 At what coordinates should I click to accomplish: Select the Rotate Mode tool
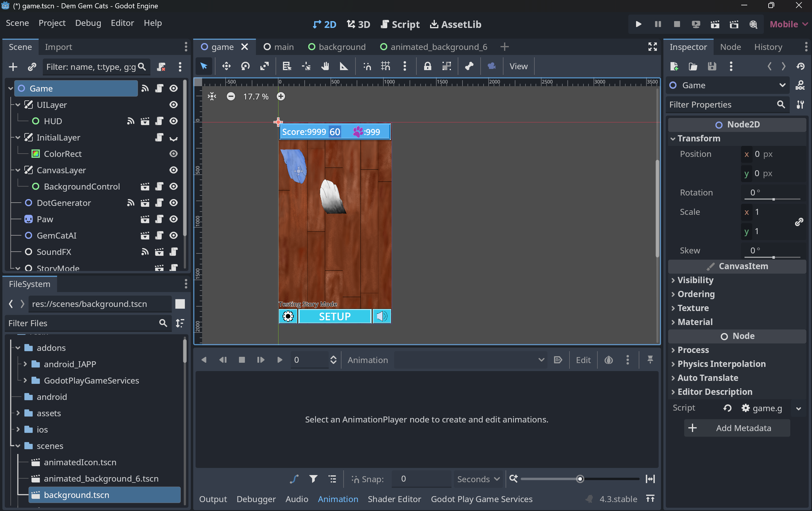[245, 67]
